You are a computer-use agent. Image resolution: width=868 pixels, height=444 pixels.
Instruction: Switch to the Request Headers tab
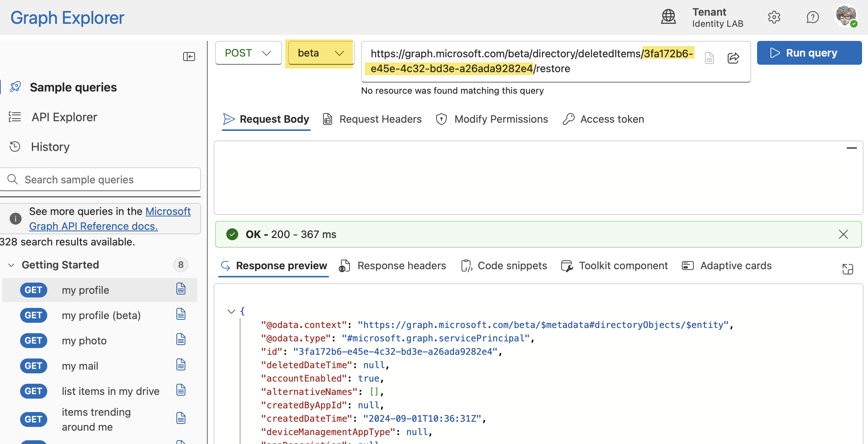372,119
